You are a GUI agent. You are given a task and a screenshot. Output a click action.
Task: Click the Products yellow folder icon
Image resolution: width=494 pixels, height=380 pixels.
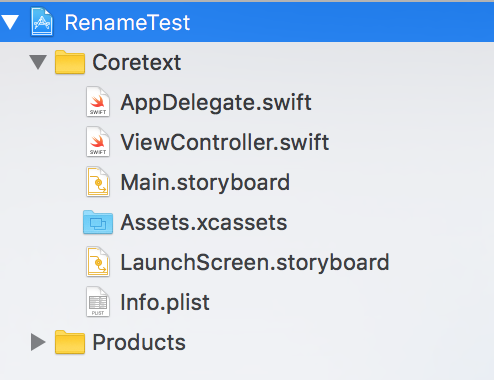[x=70, y=342]
